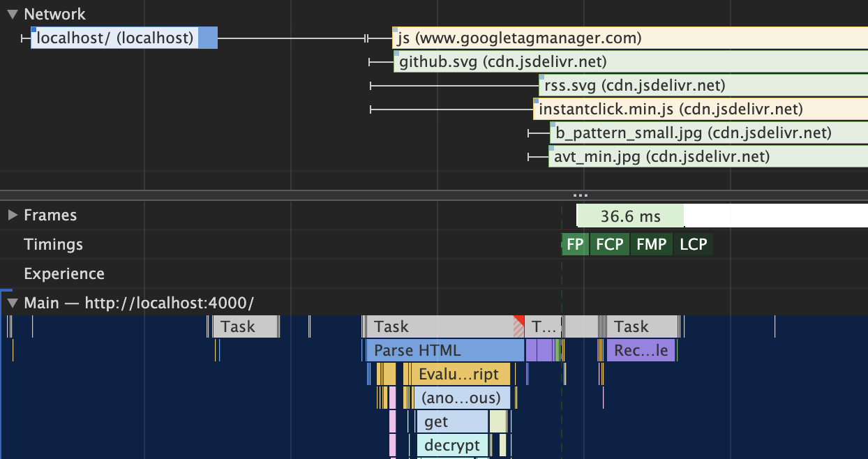
Task: Click the get function call block
Action: [451, 422]
